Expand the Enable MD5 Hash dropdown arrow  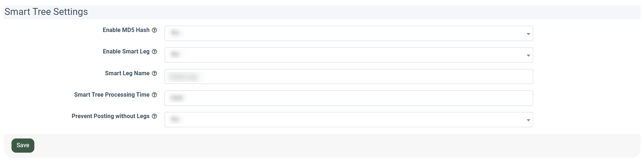click(528, 34)
